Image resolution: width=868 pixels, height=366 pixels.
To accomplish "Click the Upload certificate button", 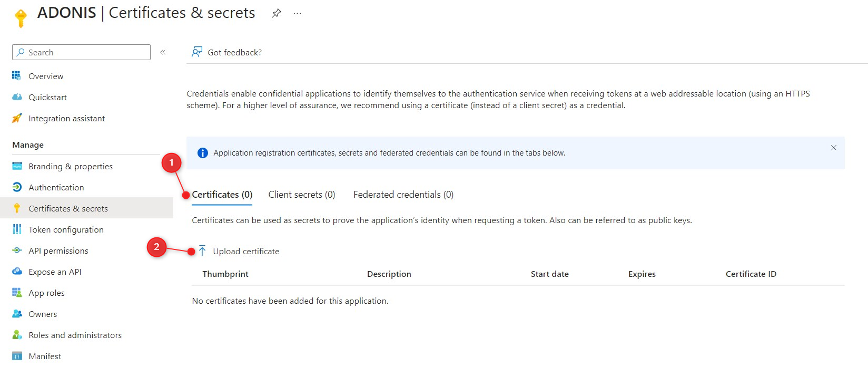I will click(x=245, y=252).
